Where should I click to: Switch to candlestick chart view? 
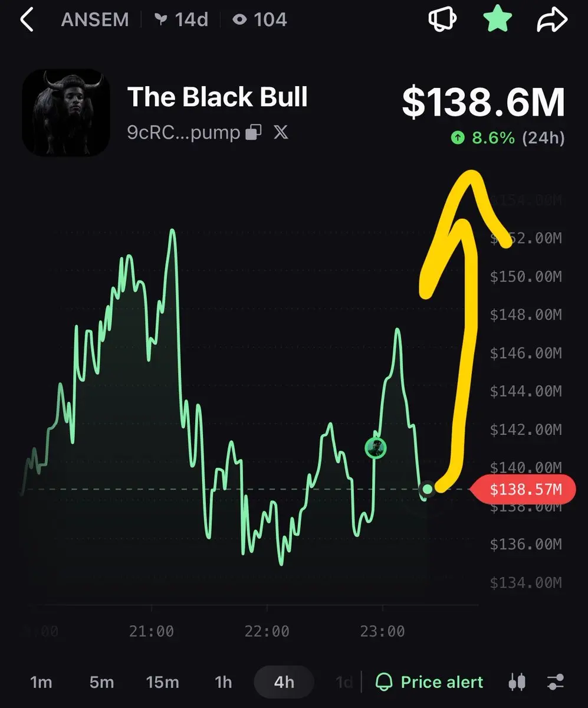pos(517,683)
